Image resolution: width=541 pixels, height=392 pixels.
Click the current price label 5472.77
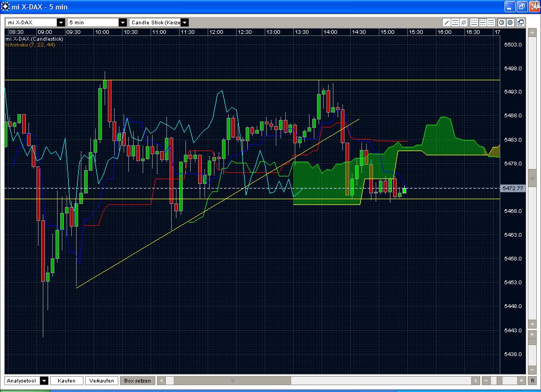[512, 189]
